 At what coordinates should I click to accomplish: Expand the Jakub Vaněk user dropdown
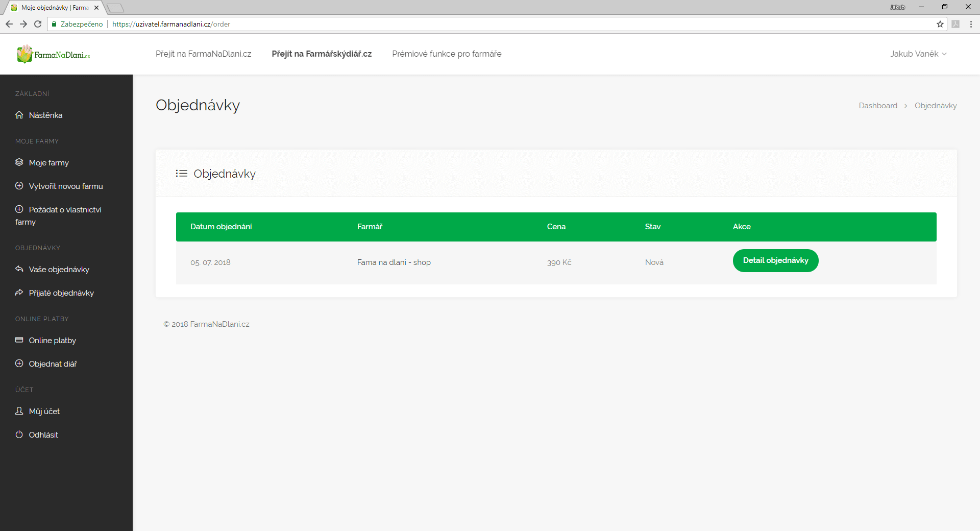point(918,54)
